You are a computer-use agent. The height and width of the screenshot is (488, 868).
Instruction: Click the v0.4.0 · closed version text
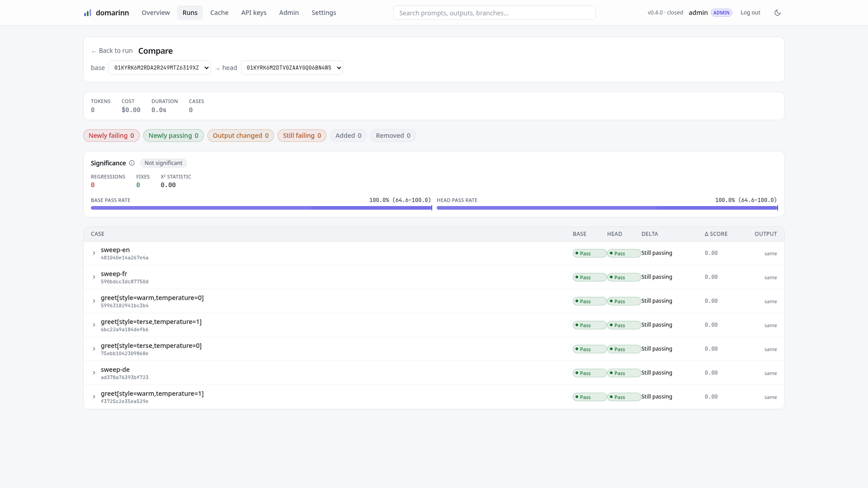tap(665, 13)
